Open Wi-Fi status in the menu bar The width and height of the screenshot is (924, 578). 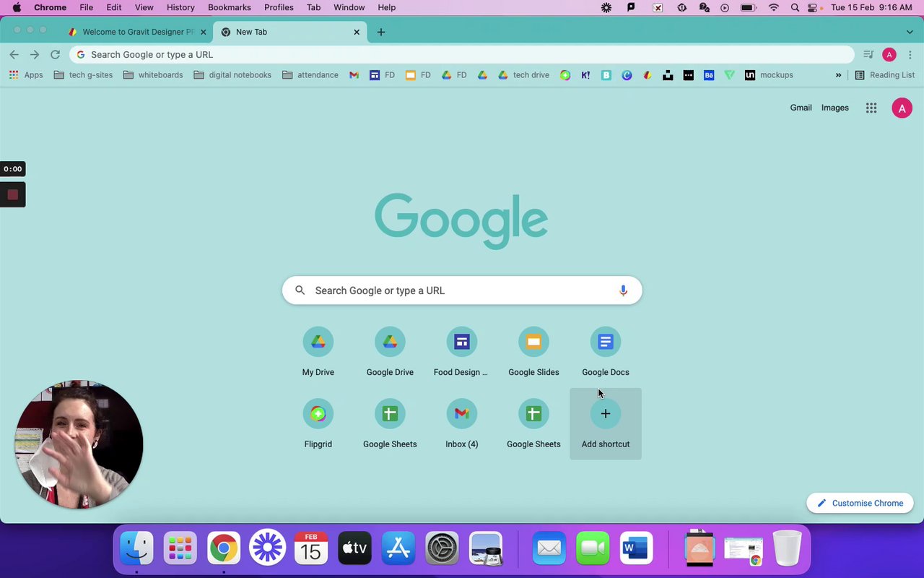coord(774,7)
